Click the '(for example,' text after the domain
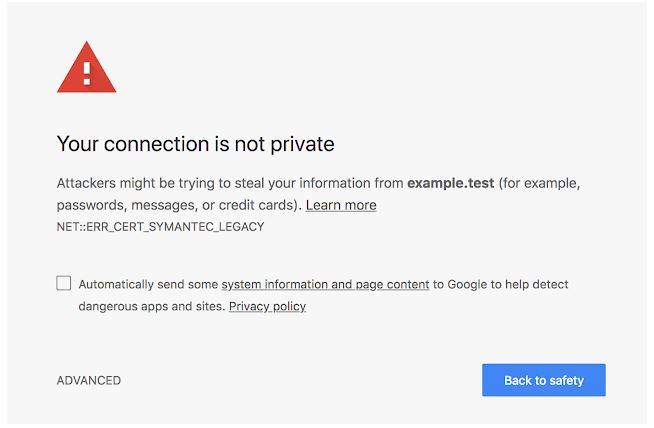 point(539,183)
